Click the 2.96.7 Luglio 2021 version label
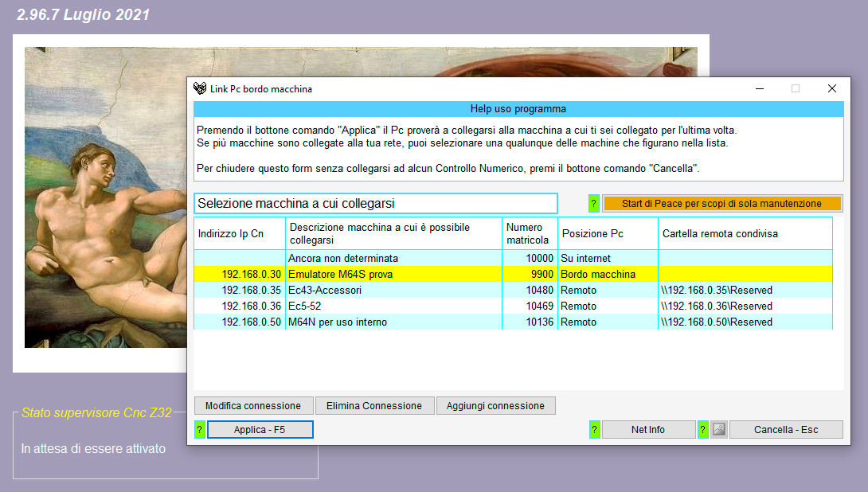This screenshot has width=868, height=492. pos(83,14)
